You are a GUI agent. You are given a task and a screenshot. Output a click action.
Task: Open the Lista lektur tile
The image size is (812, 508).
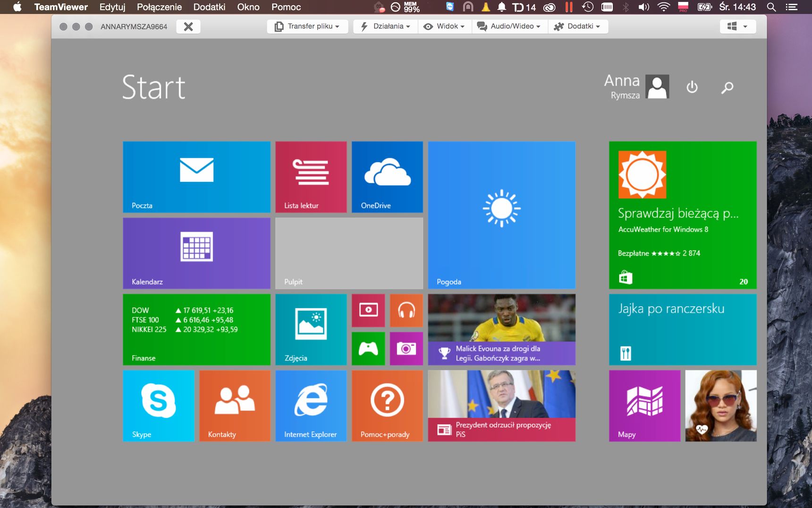tap(311, 177)
